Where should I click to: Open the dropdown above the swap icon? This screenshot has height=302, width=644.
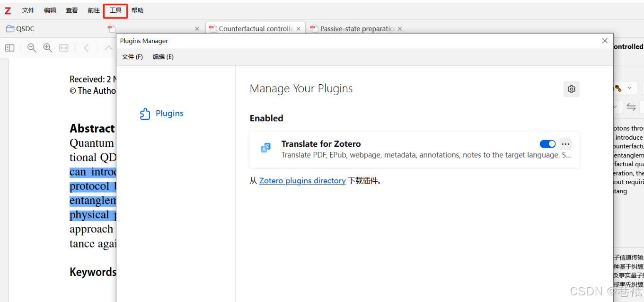tap(615, 107)
